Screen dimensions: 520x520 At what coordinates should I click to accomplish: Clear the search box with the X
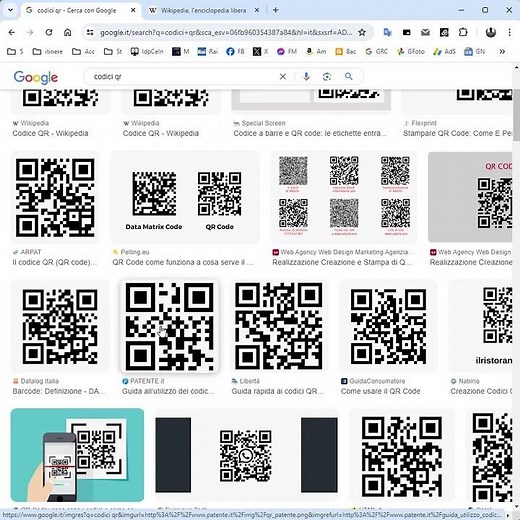283,77
